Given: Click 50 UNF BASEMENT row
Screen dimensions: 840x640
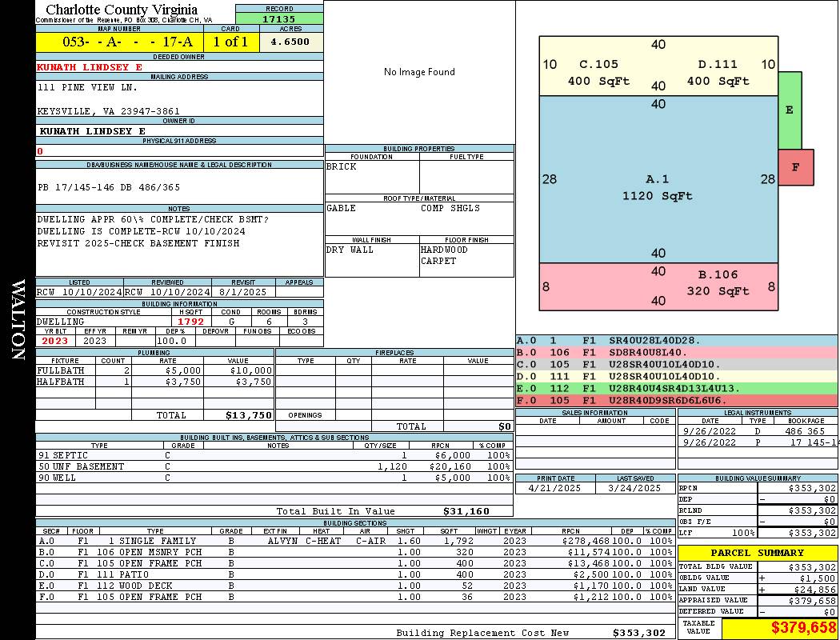Looking at the screenshot, I should pos(274,466).
